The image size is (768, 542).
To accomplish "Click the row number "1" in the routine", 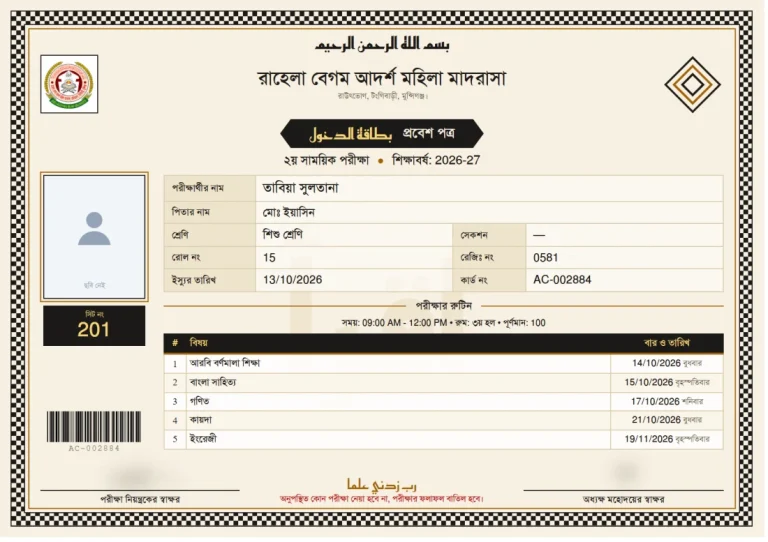I will coord(175,364).
